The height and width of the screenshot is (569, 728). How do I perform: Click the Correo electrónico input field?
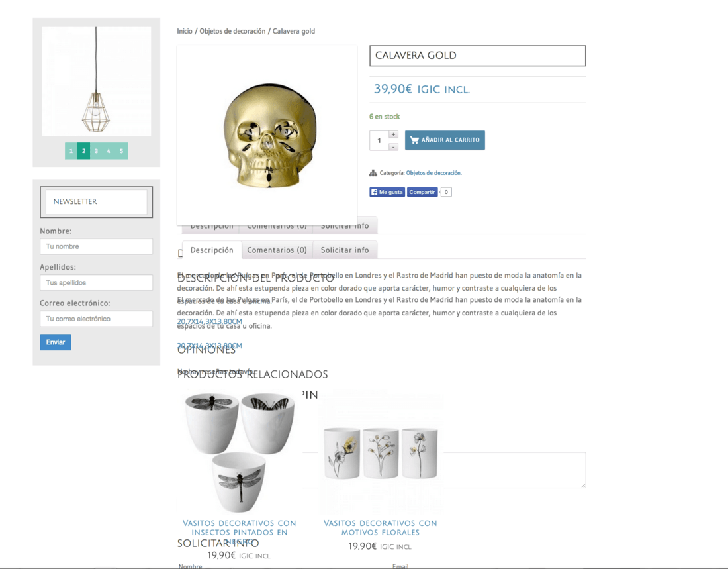[96, 319]
